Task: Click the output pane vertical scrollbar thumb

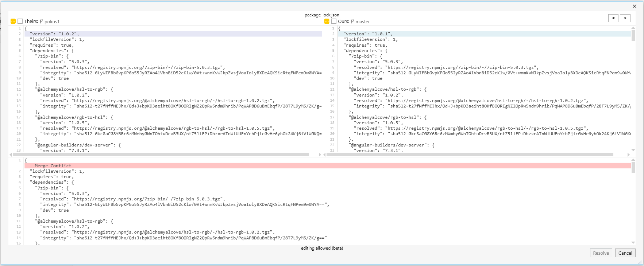Action: [x=633, y=167]
